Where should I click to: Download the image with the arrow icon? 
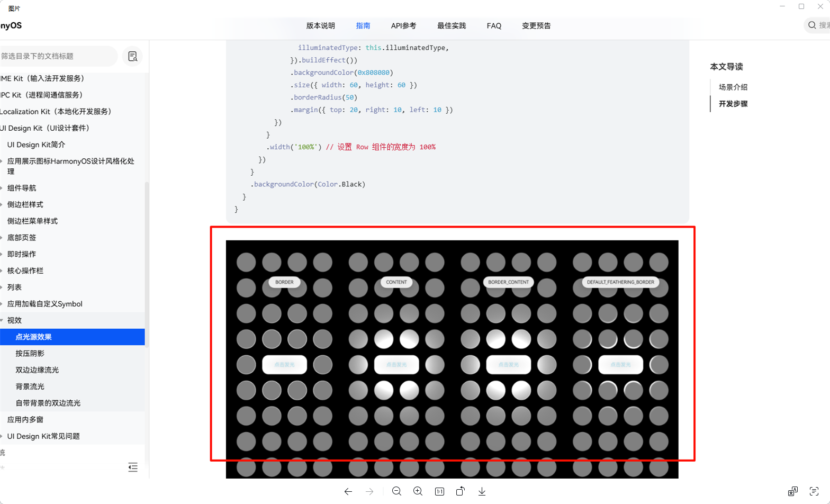(x=482, y=491)
